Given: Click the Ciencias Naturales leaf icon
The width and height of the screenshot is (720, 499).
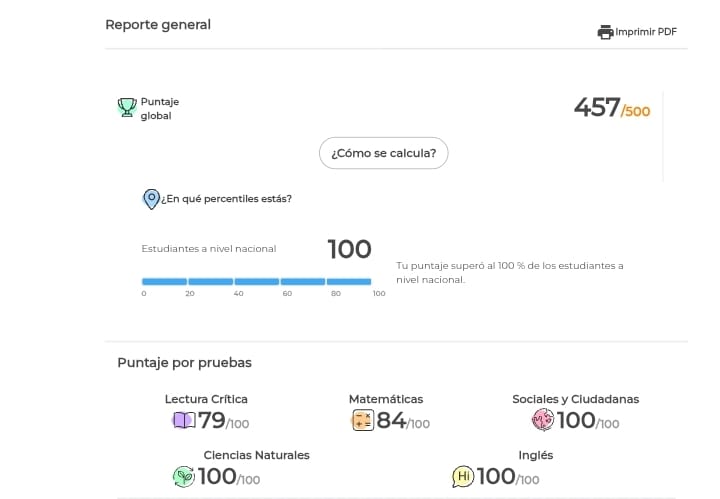Looking at the screenshot, I should [x=184, y=477].
